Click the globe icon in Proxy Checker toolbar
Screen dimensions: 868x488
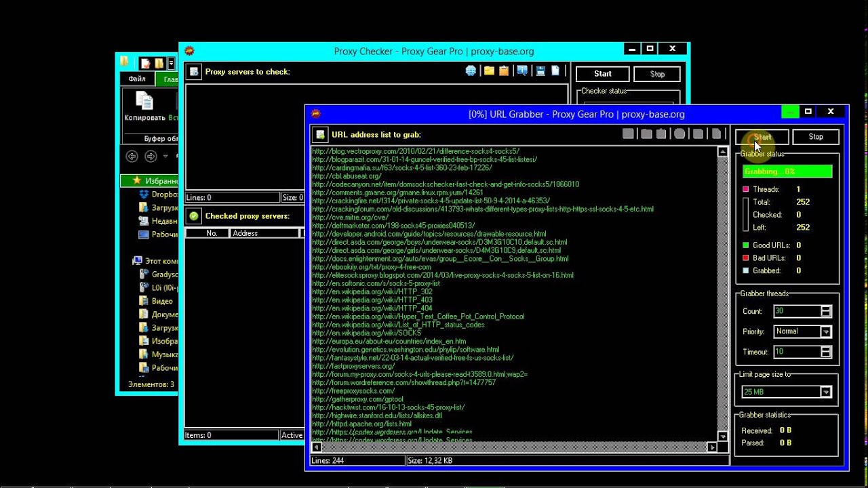471,71
